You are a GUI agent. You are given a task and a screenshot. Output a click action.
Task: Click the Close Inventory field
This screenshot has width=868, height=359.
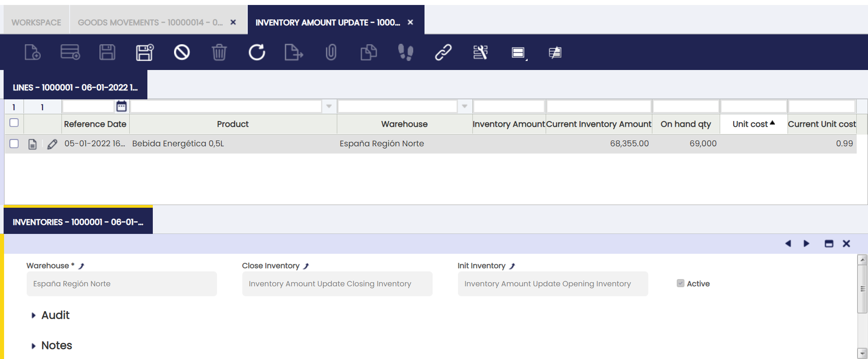pos(337,284)
